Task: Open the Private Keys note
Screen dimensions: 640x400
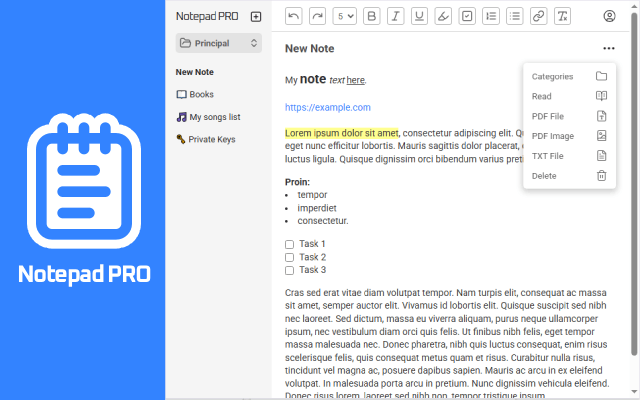Action: 206,140
